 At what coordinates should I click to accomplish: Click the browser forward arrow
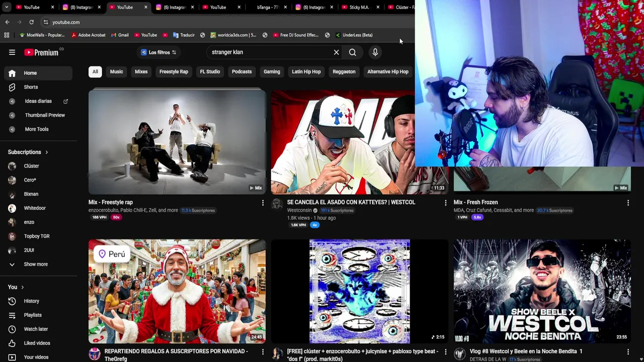[19, 22]
